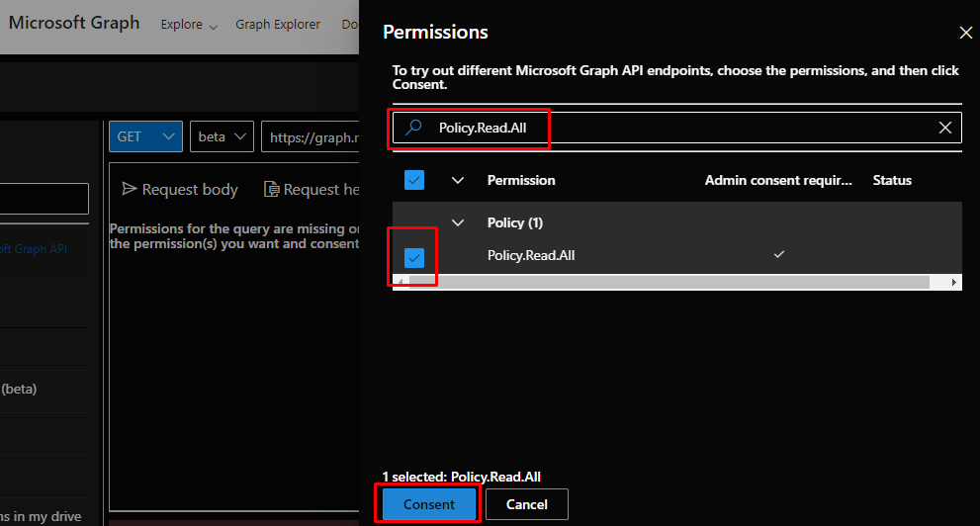Close the Permissions panel
Viewport: 980px width, 526px height.
point(966,33)
